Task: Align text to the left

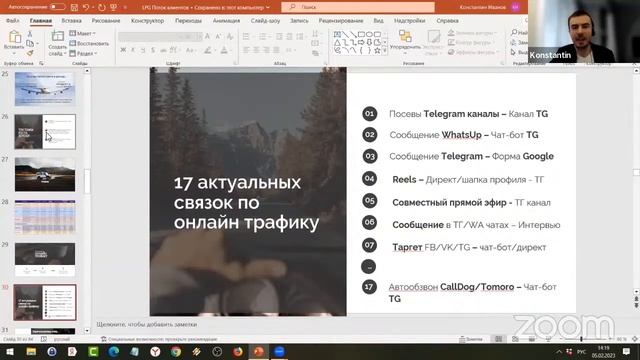Action: 246,50
